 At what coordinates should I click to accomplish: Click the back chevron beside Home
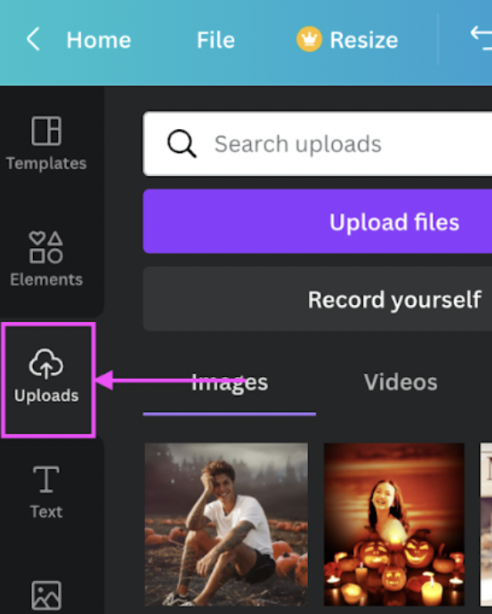coord(33,39)
